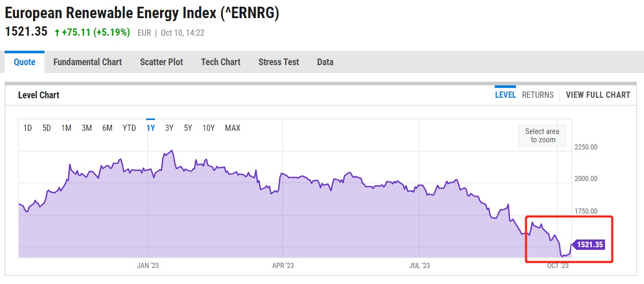Screen dimensions: 644x284
Task: Switch to the Fundamental Chart tab
Action: pyautogui.click(x=88, y=62)
